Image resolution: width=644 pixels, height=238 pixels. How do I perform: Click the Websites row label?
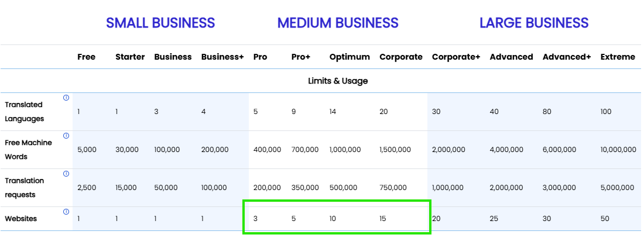21,219
